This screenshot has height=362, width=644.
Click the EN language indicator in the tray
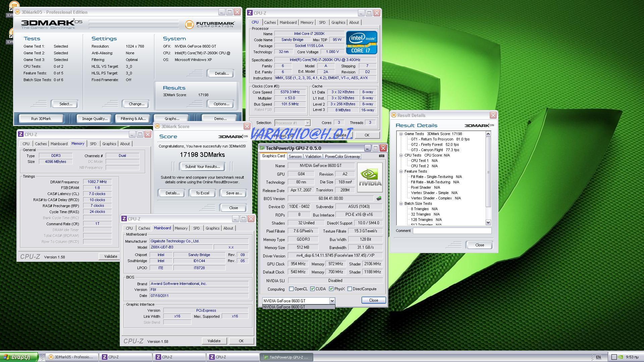(x=598, y=357)
